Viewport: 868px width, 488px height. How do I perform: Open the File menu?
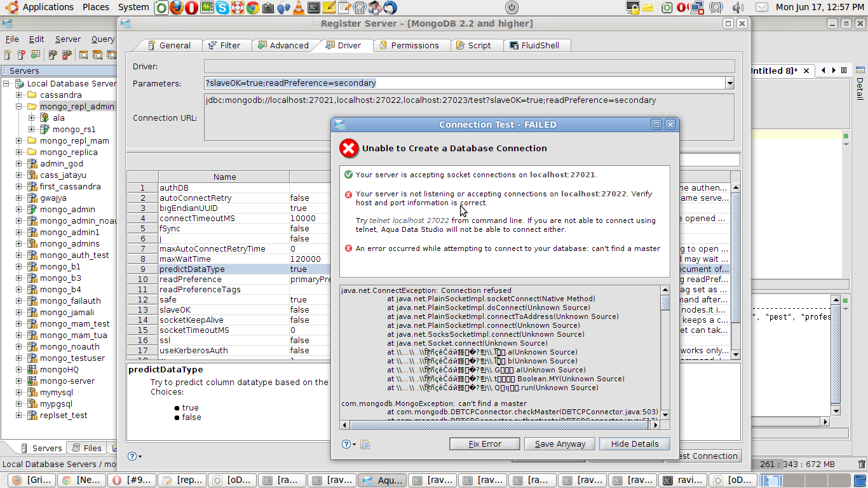(x=12, y=39)
